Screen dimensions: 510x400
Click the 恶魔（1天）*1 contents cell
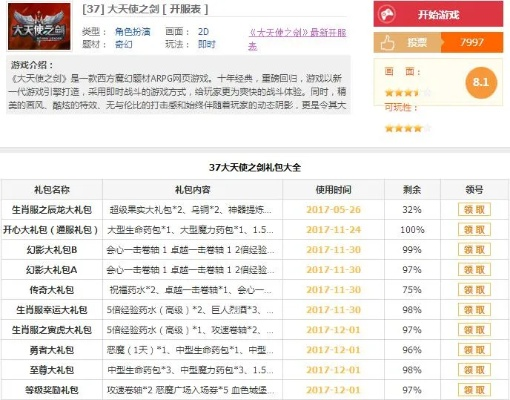pyautogui.click(x=192, y=350)
